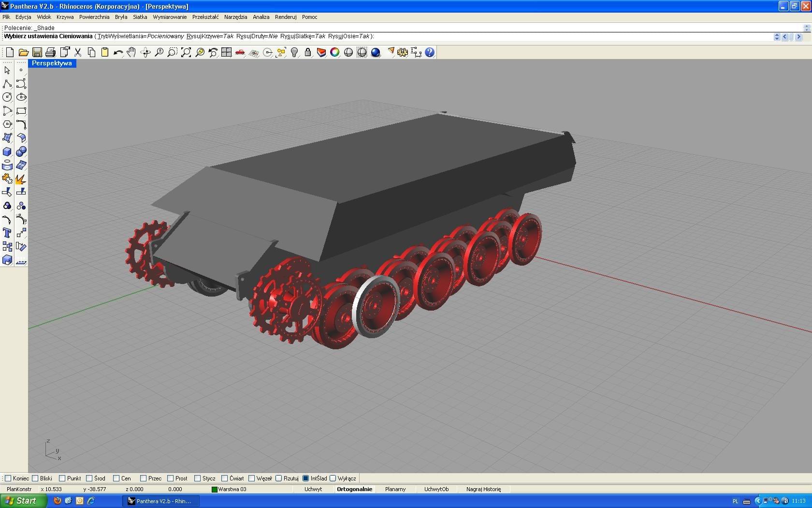Open the Krzywa menu
Screen dimensions: 812x508
click(x=65, y=17)
